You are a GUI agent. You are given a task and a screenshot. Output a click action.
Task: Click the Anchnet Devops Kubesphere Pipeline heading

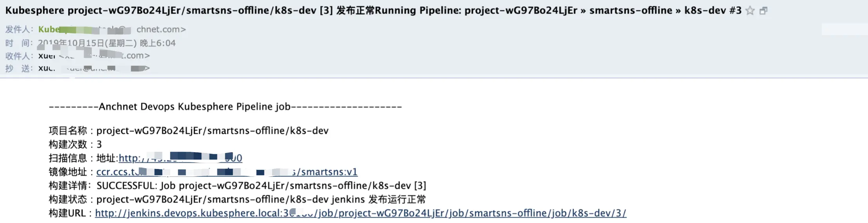(x=225, y=106)
